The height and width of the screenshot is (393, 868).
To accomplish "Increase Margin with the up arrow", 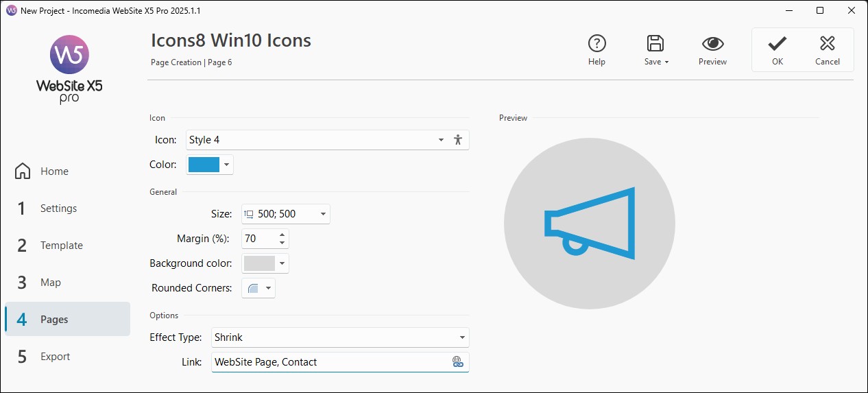I will point(282,235).
